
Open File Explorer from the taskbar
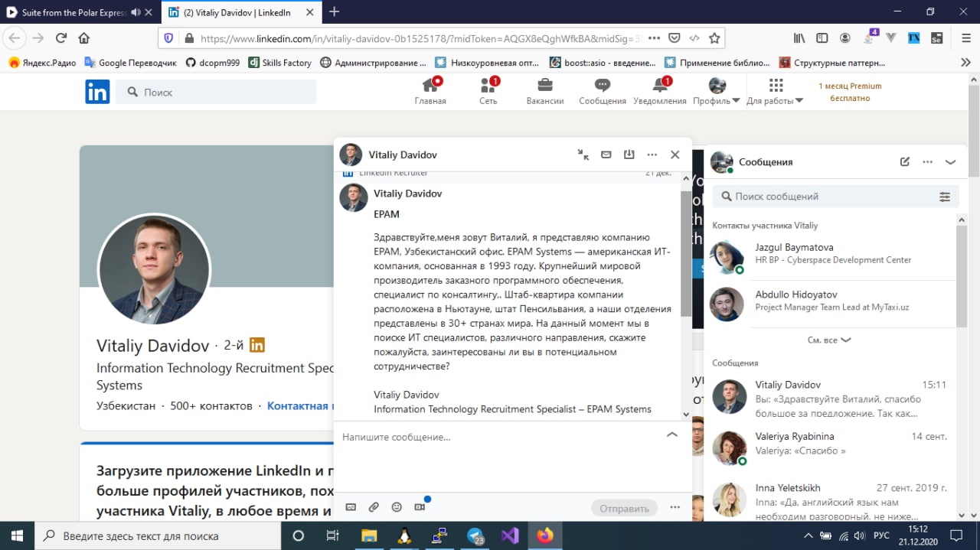click(370, 535)
